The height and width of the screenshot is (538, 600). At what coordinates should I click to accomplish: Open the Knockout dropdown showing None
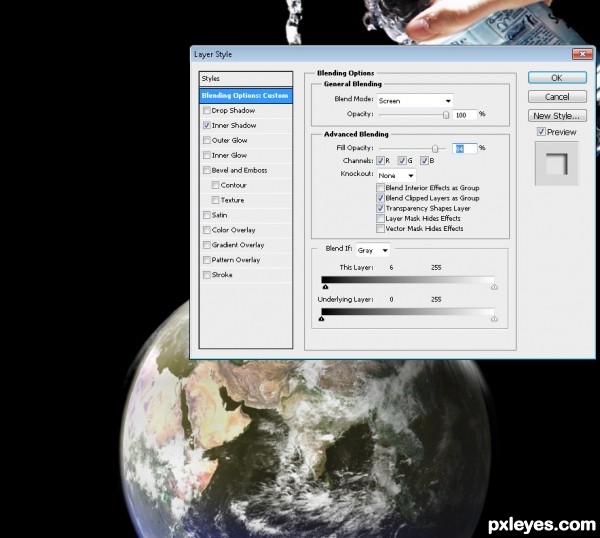[x=396, y=175]
